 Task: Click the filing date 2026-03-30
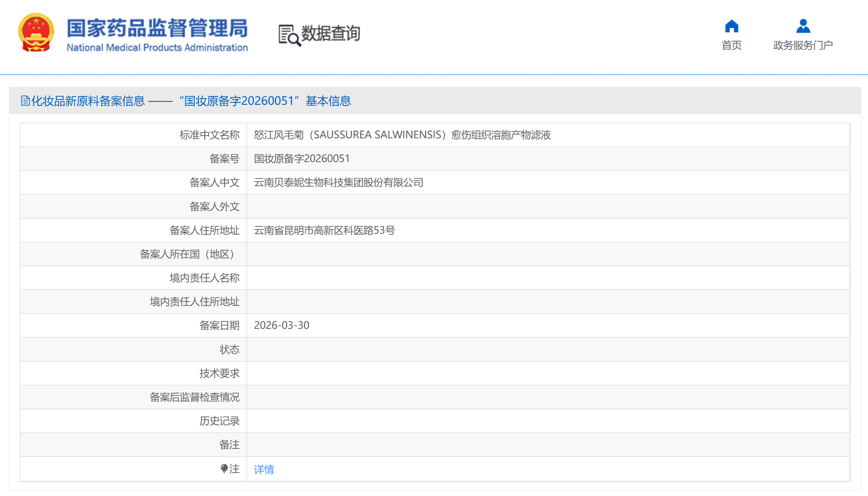point(281,325)
